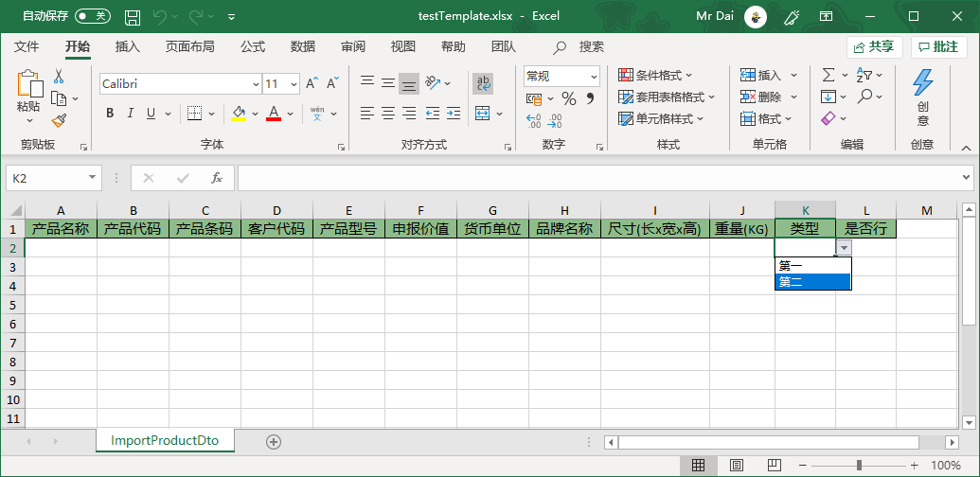Viewport: 980px width, 477px height.
Task: Toggle underline formatting
Action: pos(150,114)
